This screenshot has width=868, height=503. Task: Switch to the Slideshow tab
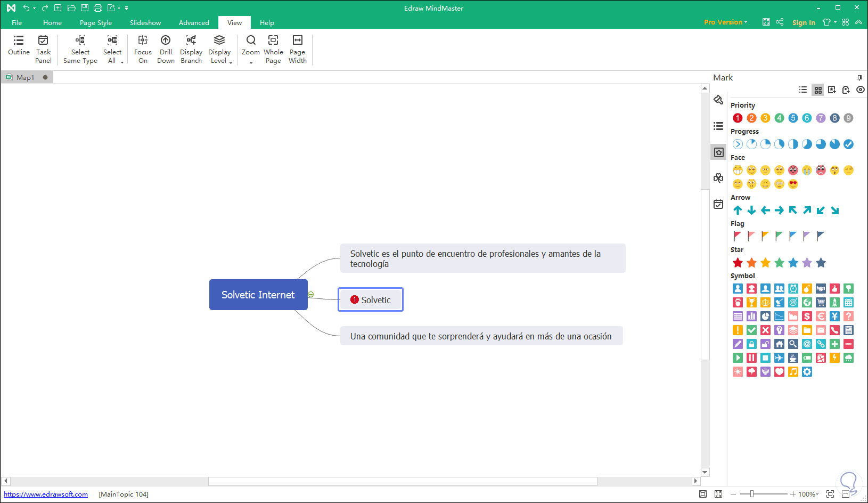tap(145, 22)
